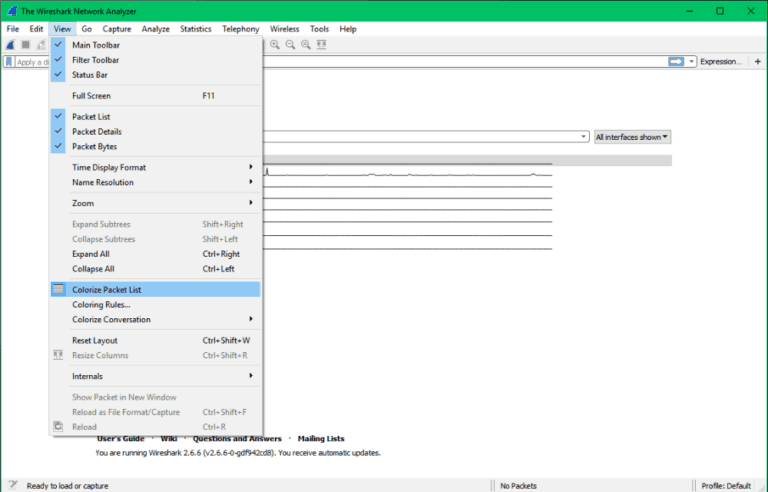
Task: Click the blue apply filter arrow
Action: coord(676,61)
